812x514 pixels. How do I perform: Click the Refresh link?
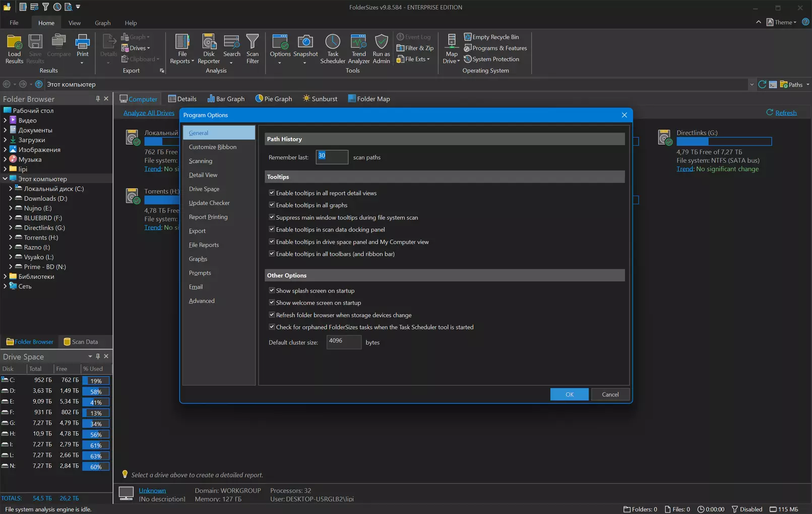click(x=785, y=113)
